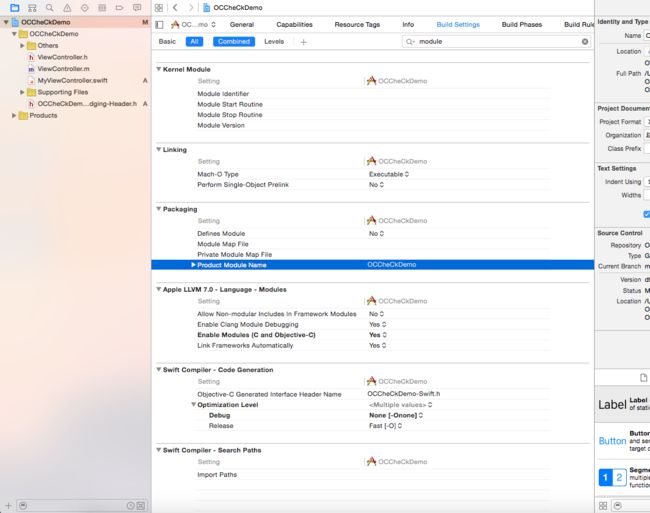Switch to the Build Phases tab
This screenshot has height=513, width=650.
pos(521,25)
